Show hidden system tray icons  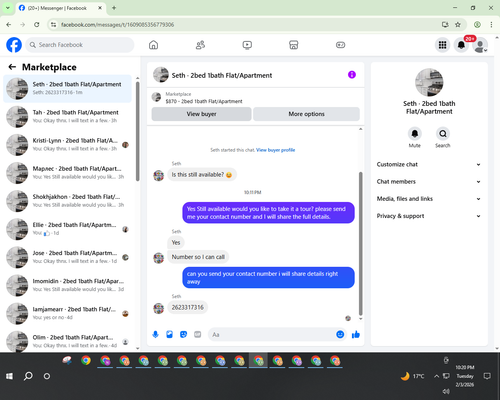436,376
